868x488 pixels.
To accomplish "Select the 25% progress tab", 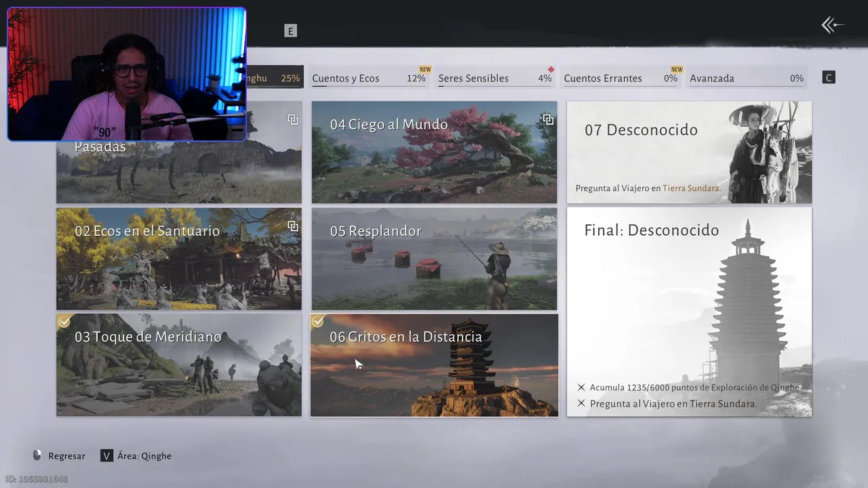I will tap(275, 78).
